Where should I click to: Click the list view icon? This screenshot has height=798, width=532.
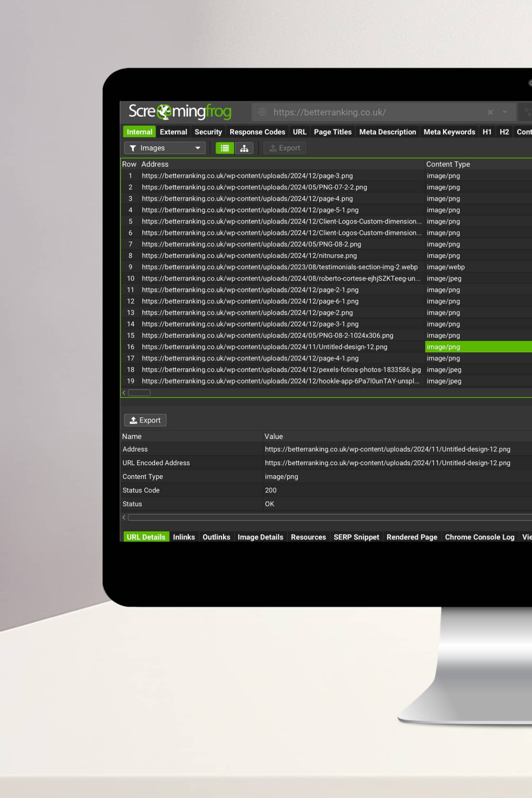click(225, 148)
